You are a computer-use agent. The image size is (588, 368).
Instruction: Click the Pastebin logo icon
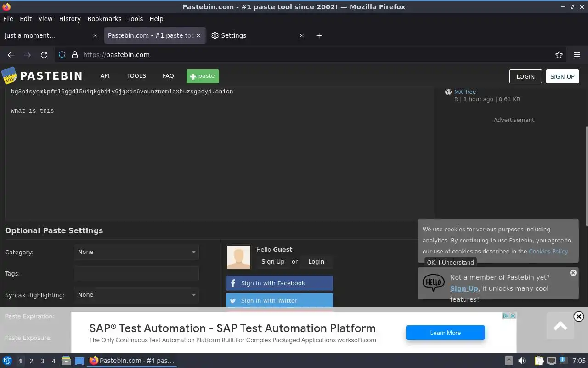[x=9, y=76]
